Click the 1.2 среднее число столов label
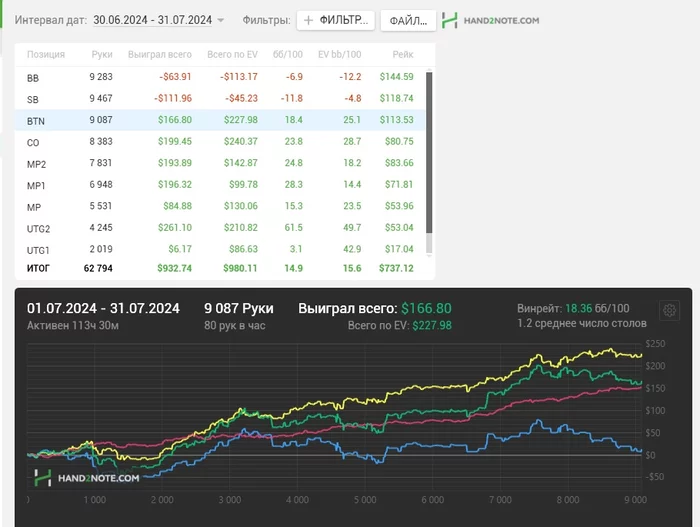Viewport: 700px width, 527px height. (582, 323)
